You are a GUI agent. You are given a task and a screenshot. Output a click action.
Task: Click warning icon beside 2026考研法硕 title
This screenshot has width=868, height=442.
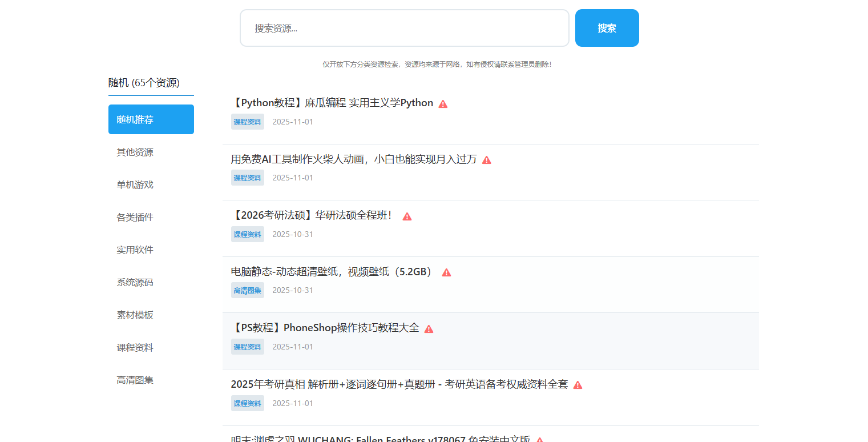[x=407, y=216]
